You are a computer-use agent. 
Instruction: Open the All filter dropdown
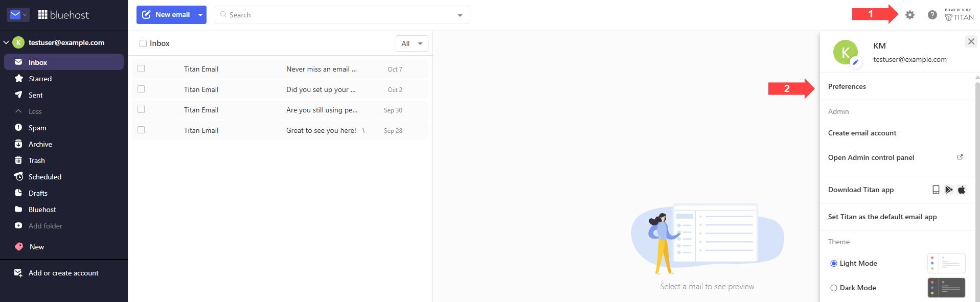tap(412, 43)
